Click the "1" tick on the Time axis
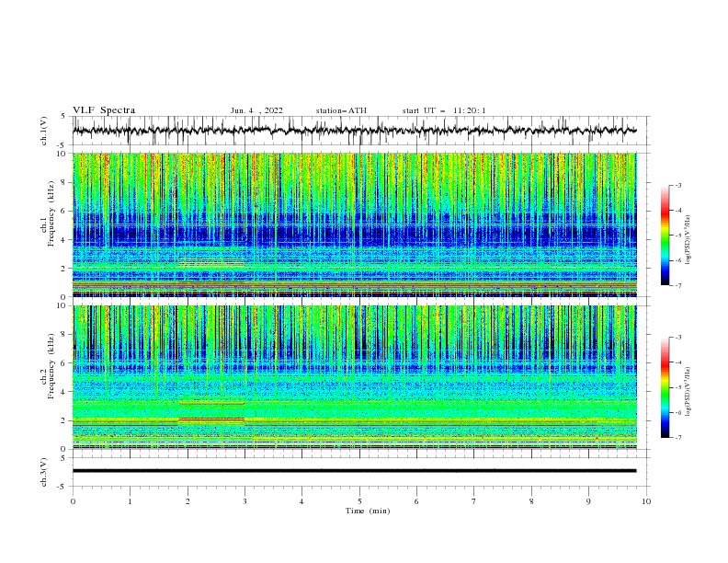 click(x=130, y=501)
